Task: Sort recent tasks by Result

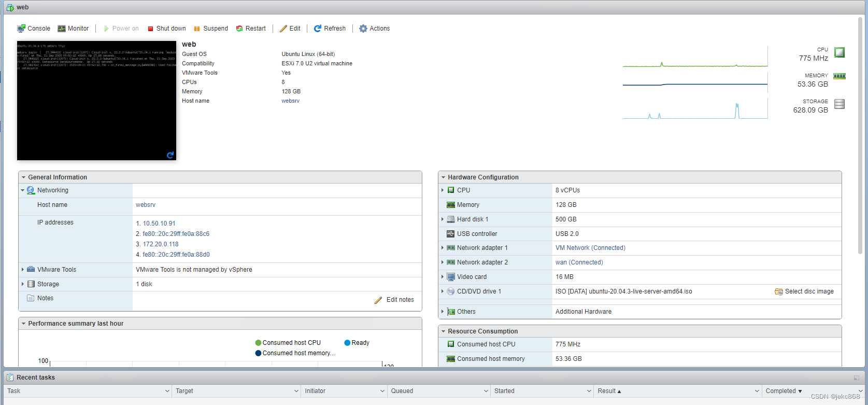Action: [x=609, y=391]
